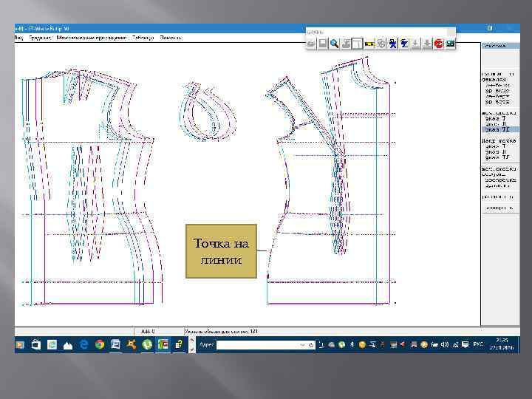Switch the РУС input language indicator
Screen dimensions: 532x399
tap(478, 345)
